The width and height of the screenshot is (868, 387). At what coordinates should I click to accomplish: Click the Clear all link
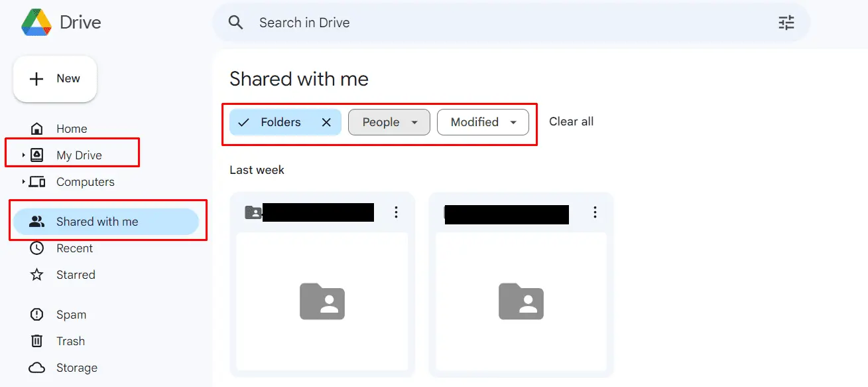pyautogui.click(x=571, y=121)
